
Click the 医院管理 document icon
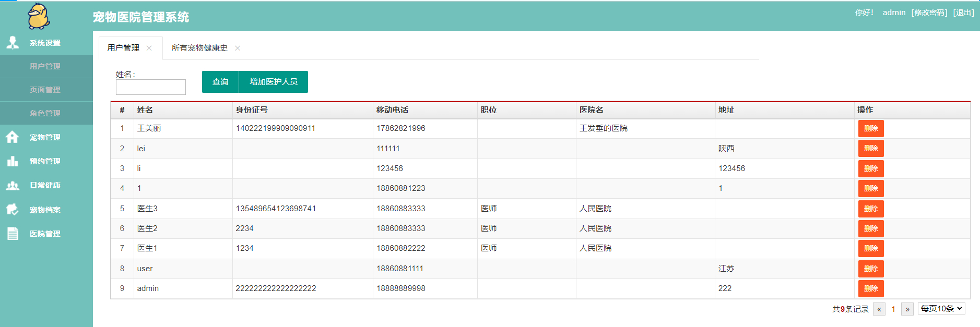click(x=13, y=234)
